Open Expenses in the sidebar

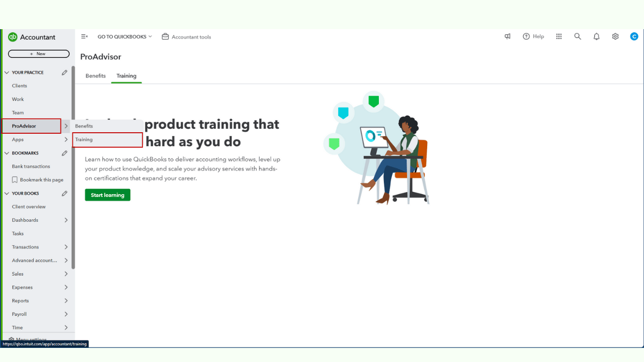point(23,287)
